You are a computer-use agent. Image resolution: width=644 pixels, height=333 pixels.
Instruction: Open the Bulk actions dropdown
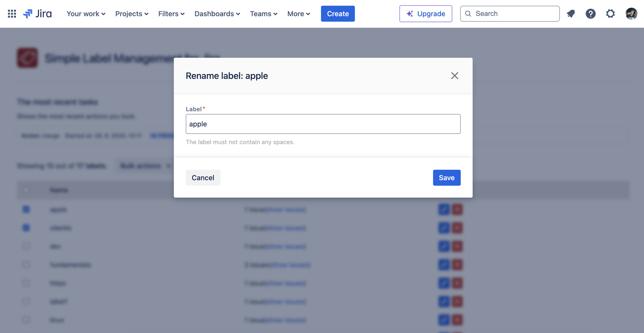point(145,166)
